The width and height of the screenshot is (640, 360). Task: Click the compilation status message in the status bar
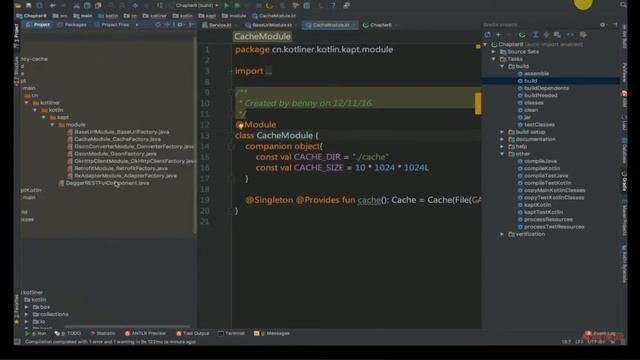point(110,342)
